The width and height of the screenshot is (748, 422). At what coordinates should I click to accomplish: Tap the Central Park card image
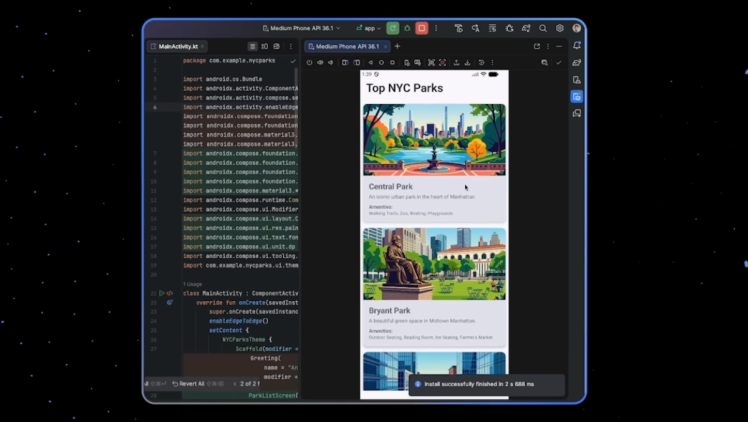point(434,139)
